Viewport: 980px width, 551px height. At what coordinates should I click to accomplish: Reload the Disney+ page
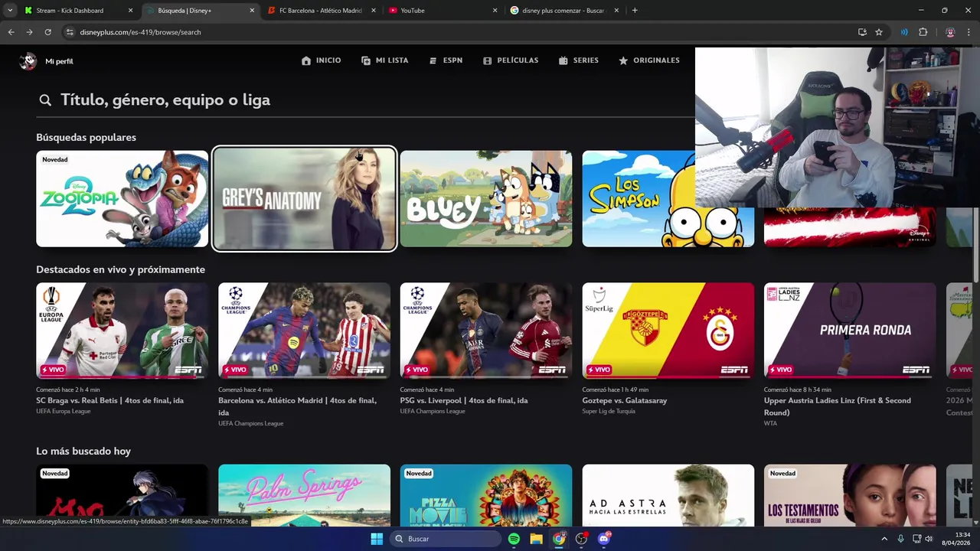point(47,32)
